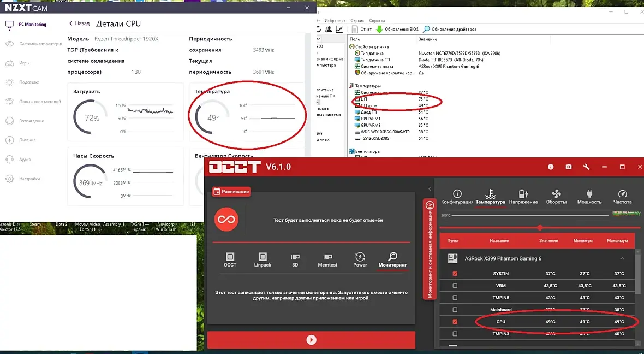Click Обновления драйверов in AIDA64 toolbar
Viewport: 644px width, 354px height.
450,29
